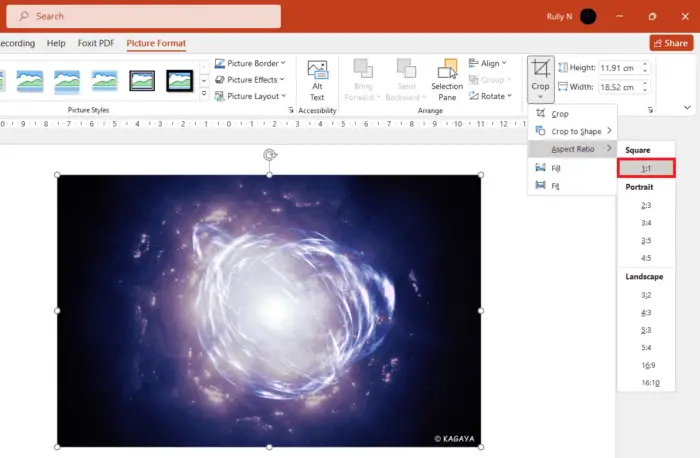Open Picture Border dropdown
The image size is (700, 458).
point(250,63)
